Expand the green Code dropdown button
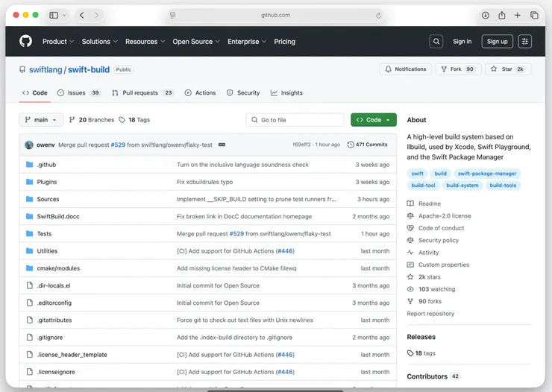Viewport: 552px width, 392px height. 373,119
